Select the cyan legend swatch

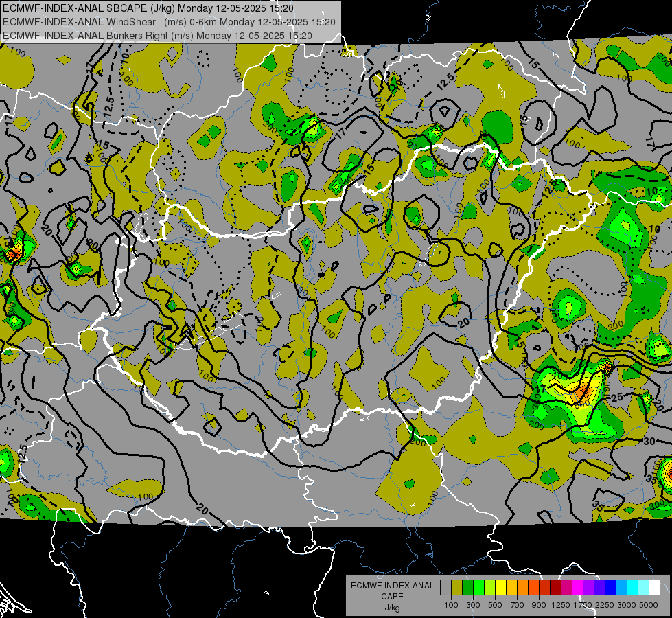coord(632,587)
